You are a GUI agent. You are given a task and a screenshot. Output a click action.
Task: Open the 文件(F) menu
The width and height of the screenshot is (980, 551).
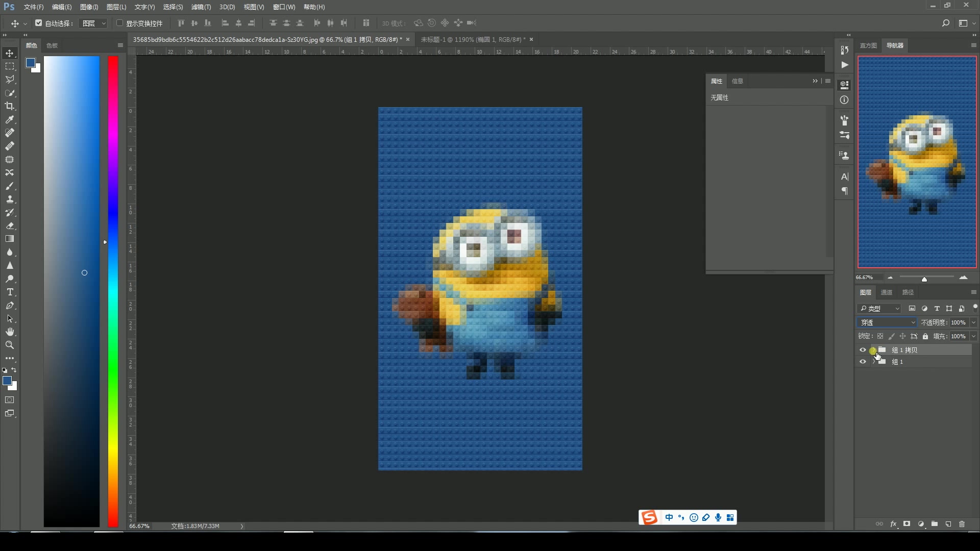click(x=34, y=7)
